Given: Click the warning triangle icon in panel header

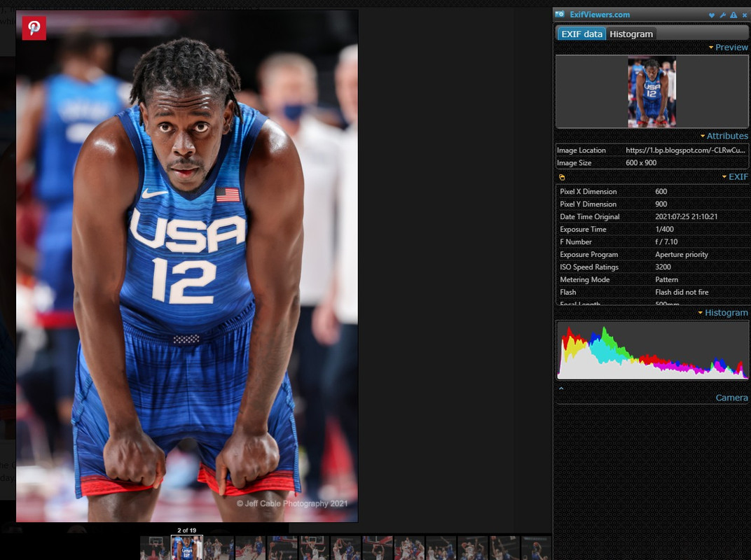Looking at the screenshot, I should pos(733,15).
